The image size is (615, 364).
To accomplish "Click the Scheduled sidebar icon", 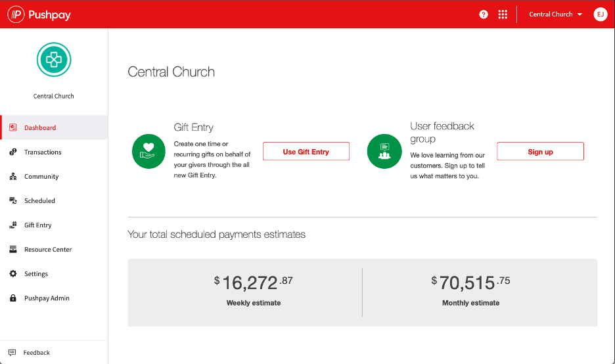I will pyautogui.click(x=13, y=200).
